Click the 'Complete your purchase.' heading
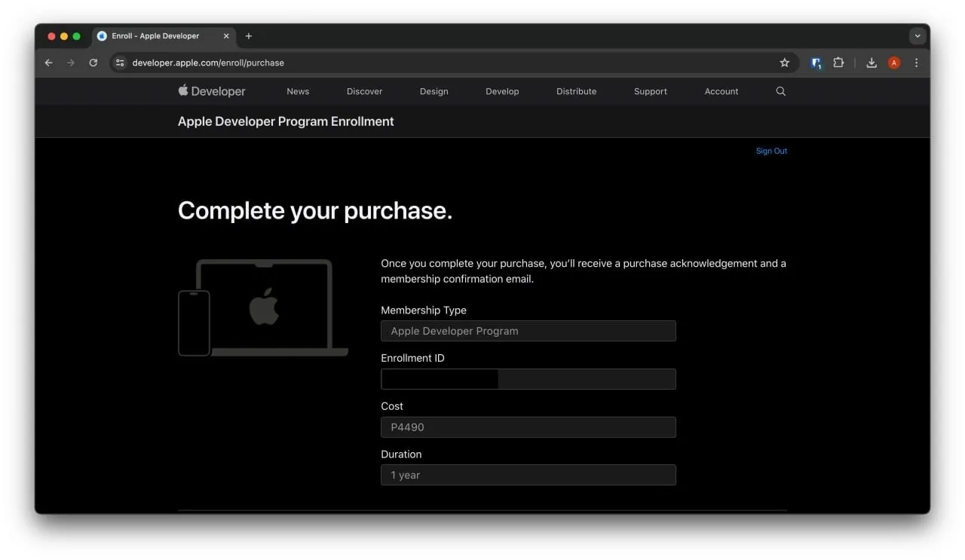The image size is (965, 560). [x=315, y=210]
